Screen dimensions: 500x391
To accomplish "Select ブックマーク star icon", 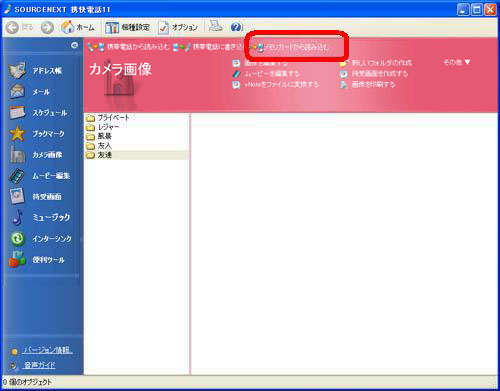I will click(17, 133).
